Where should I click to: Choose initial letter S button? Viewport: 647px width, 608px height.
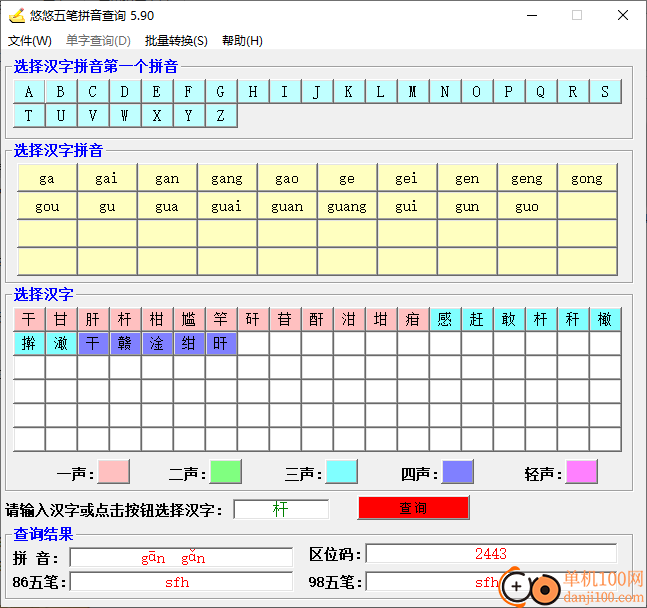tap(605, 91)
